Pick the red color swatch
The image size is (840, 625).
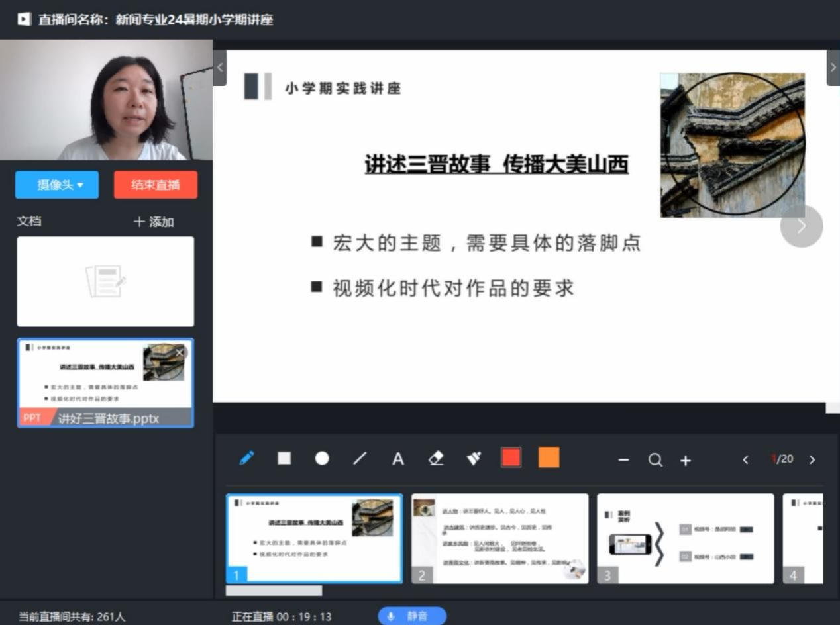point(511,457)
